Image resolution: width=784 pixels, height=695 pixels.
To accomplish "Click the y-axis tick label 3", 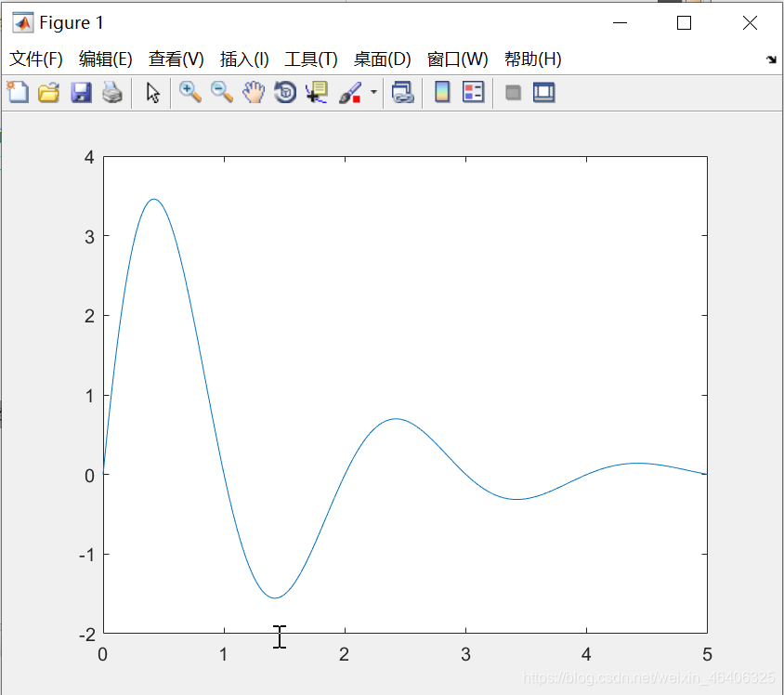I will [x=89, y=237].
